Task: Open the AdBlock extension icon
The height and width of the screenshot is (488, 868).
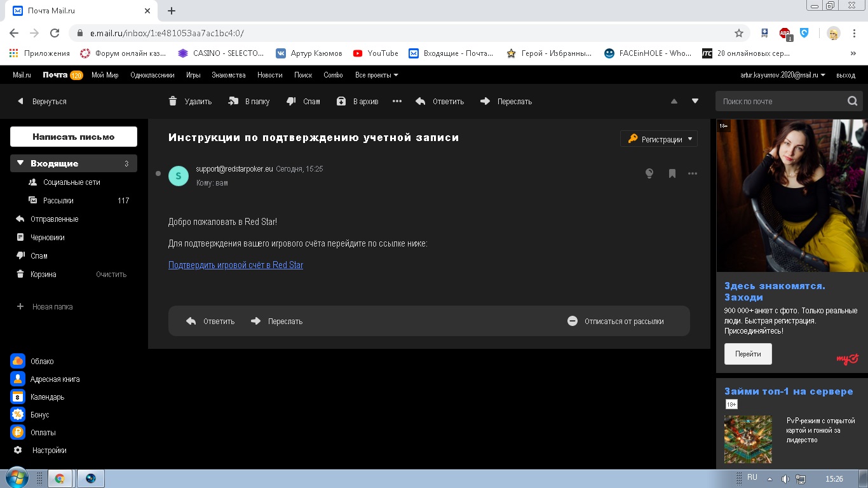Action: 785,34
